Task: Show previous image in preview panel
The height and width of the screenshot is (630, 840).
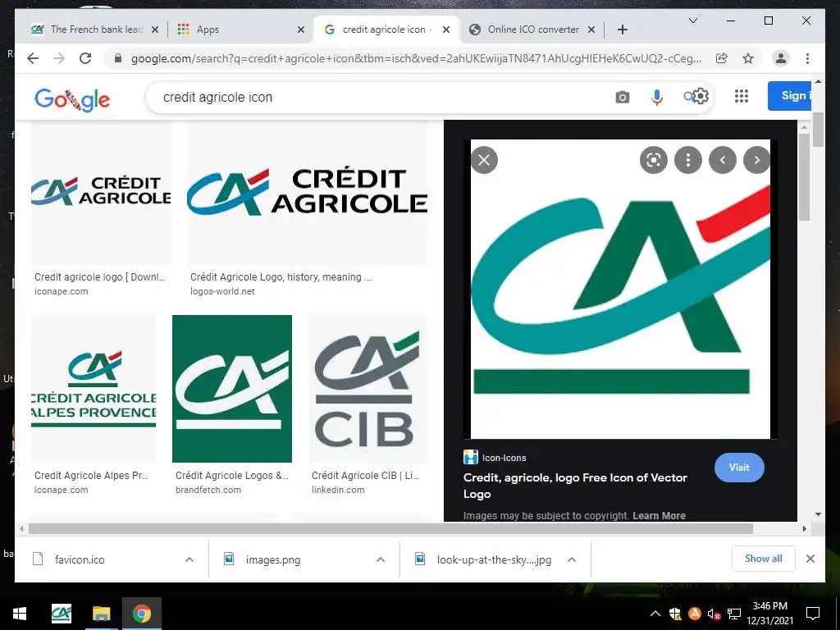Action: pos(723,160)
